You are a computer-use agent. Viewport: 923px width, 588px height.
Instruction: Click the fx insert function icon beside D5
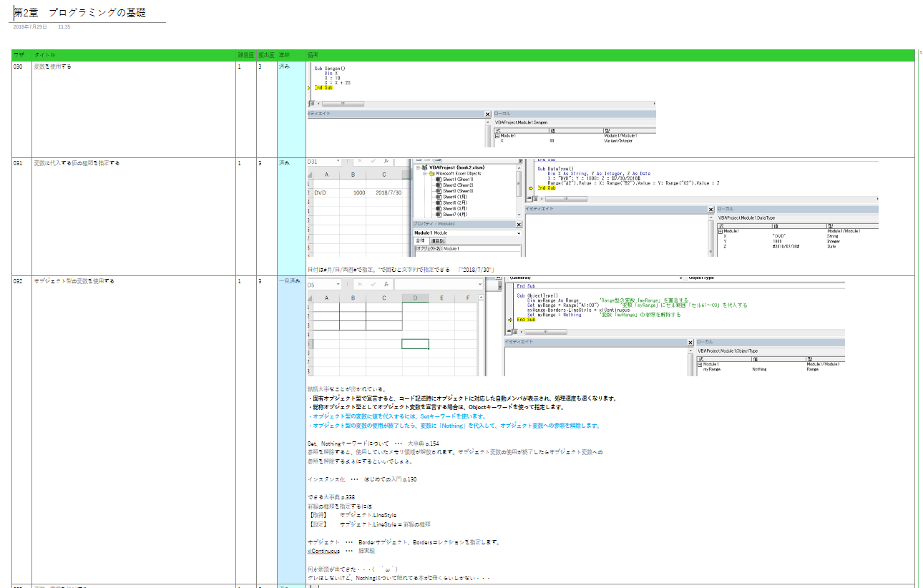pyautogui.click(x=386, y=284)
